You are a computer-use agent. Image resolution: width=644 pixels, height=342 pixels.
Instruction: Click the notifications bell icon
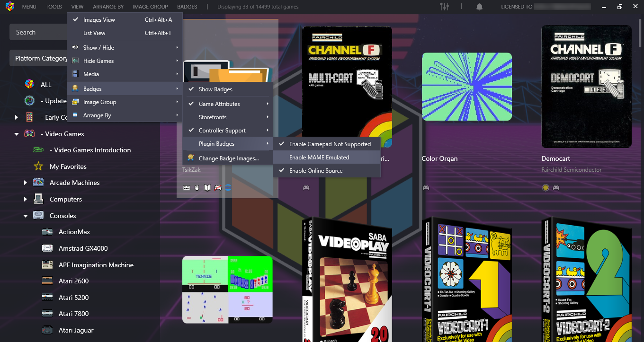(479, 7)
